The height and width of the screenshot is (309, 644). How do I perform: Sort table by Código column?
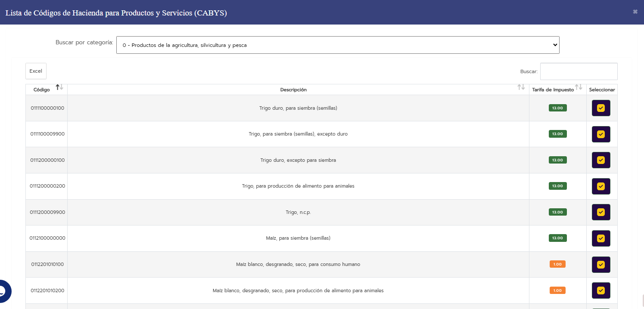47,90
